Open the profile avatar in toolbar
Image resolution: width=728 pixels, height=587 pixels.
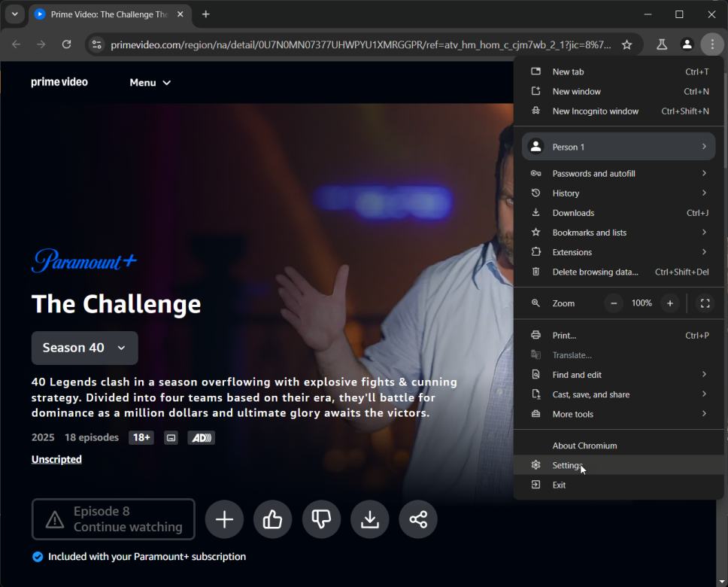(687, 44)
